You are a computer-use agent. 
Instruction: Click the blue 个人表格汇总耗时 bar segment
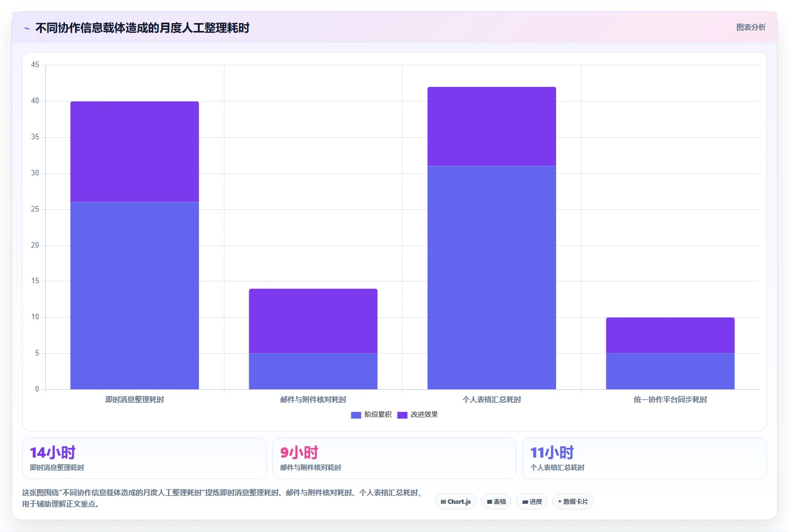(x=492, y=278)
